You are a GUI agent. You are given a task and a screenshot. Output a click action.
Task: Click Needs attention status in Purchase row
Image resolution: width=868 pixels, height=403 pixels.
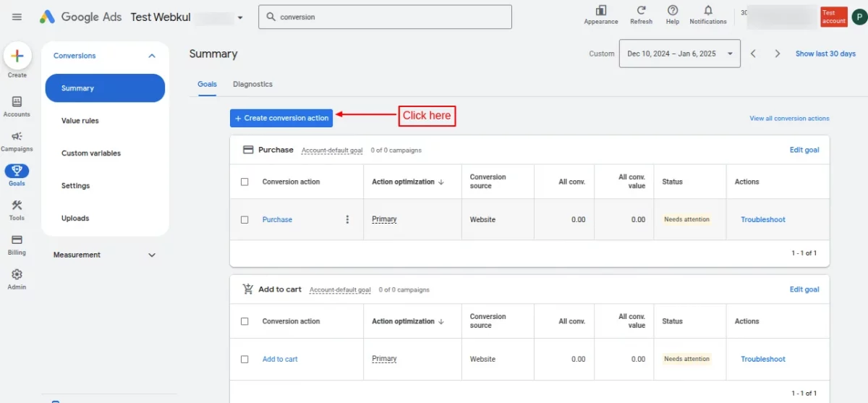click(x=686, y=219)
